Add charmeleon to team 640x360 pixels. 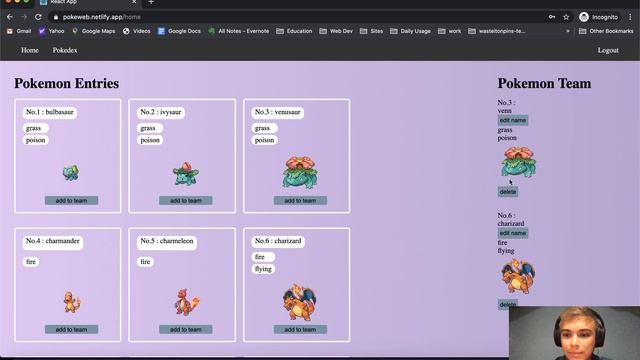186,329
